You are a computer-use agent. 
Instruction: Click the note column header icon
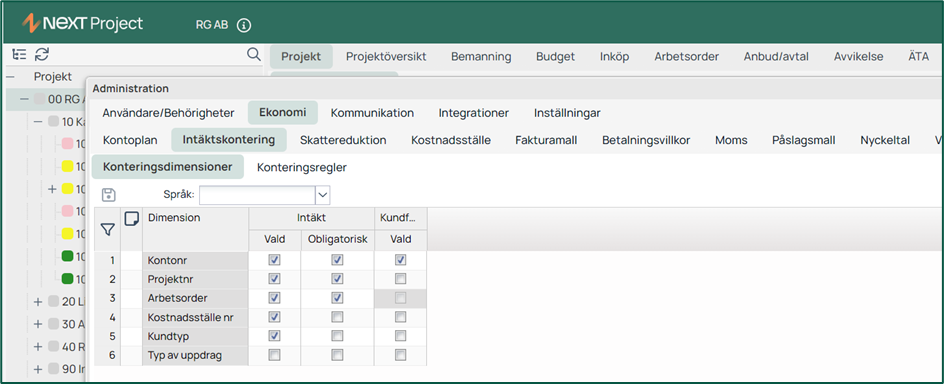(131, 218)
